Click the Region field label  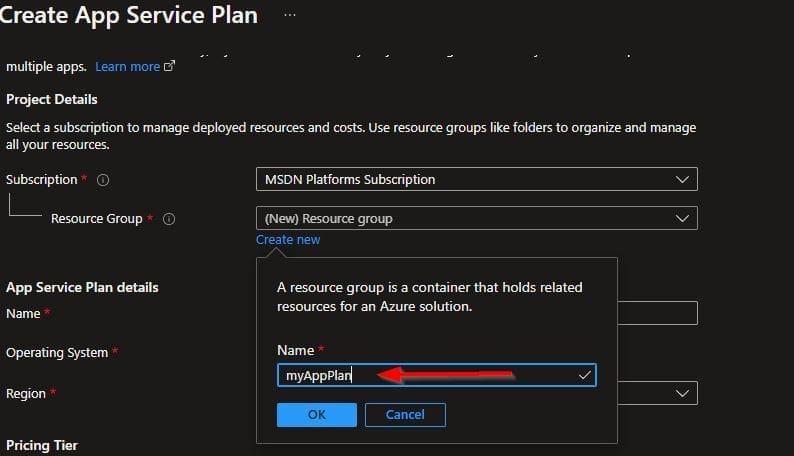click(26, 393)
